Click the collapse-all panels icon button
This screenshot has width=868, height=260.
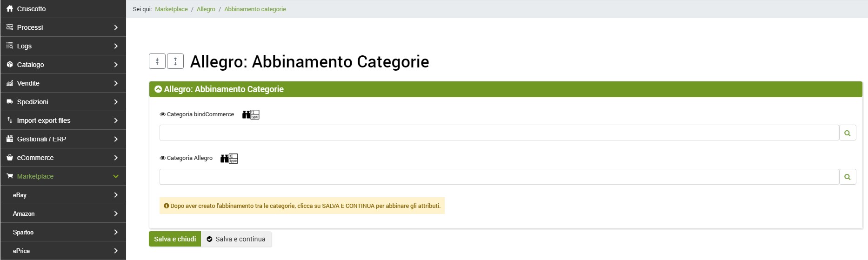point(157,61)
